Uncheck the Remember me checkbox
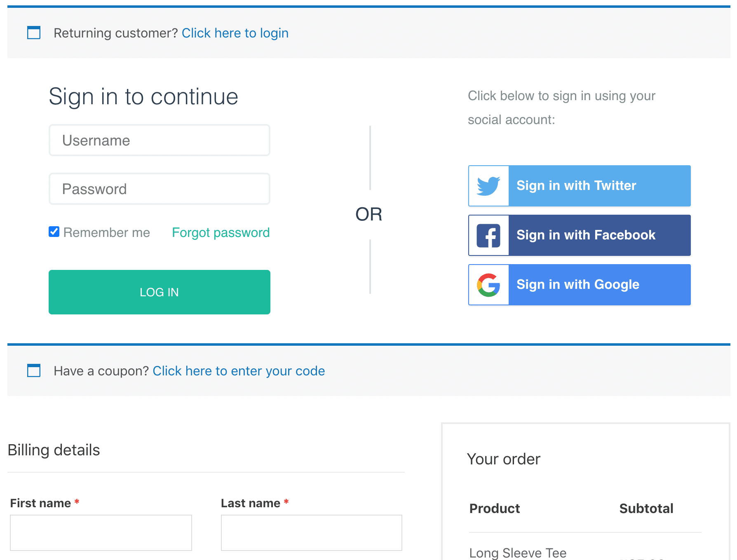Screen dimensions: 737x560 54,232
